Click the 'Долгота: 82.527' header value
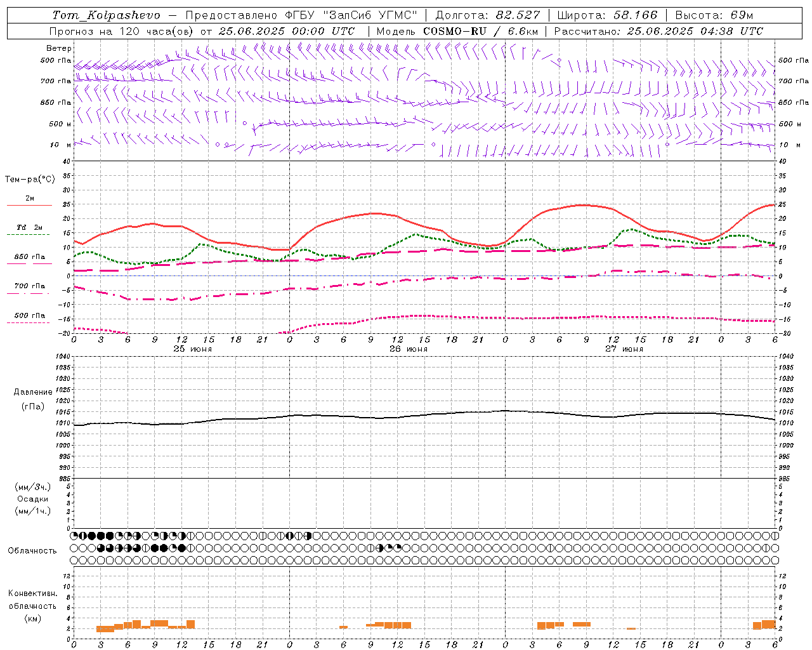812x650 pixels. tap(488, 15)
